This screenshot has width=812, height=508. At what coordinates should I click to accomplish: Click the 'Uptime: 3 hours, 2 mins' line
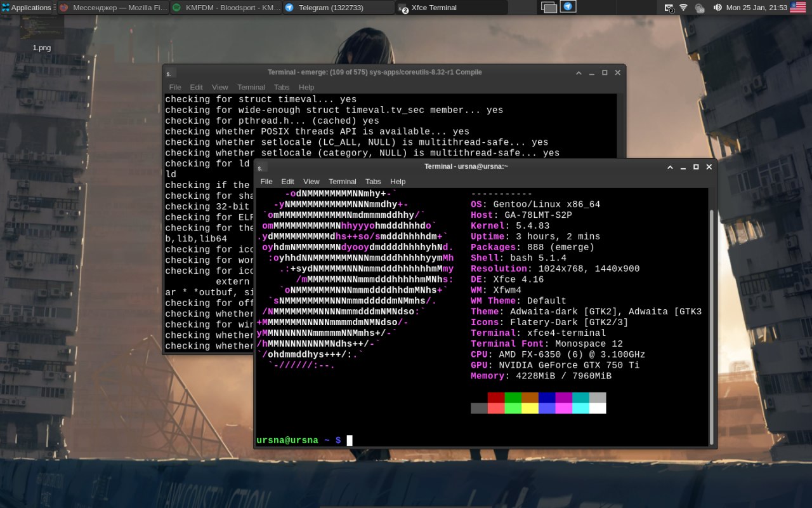[x=535, y=236]
